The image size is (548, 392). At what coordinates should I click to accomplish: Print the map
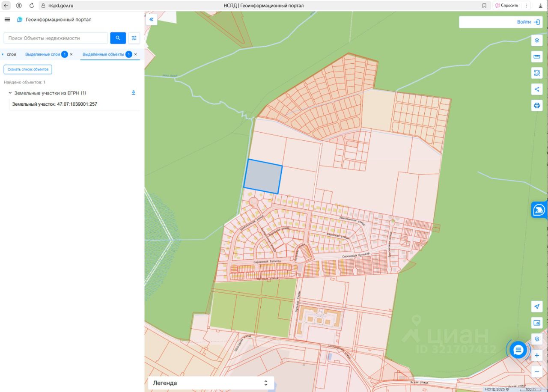pyautogui.click(x=537, y=105)
